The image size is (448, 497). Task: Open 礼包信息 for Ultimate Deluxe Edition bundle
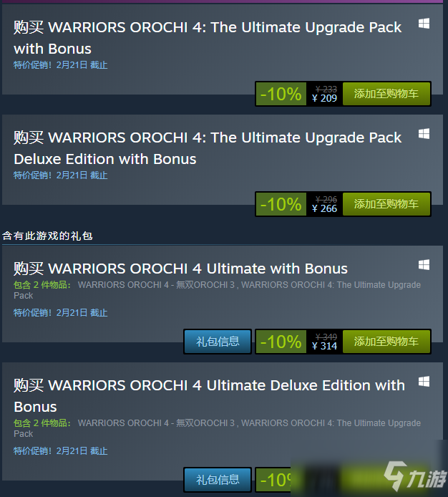(x=218, y=480)
